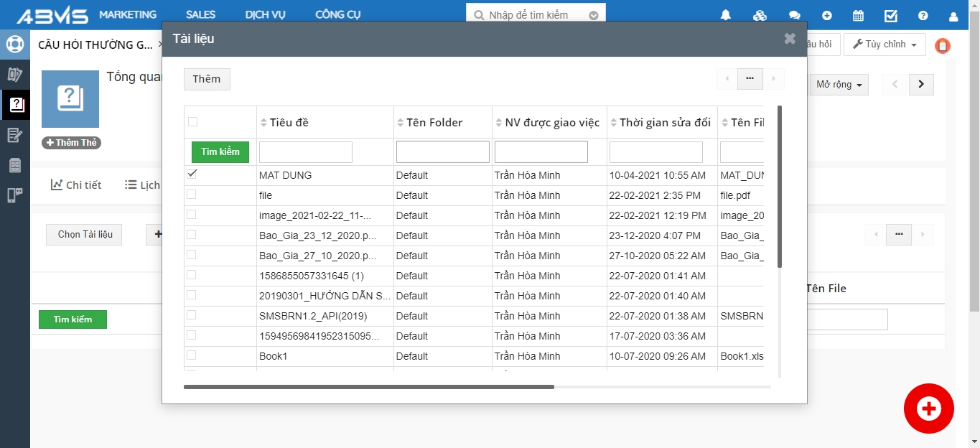
Task: Click the green Tìm kiếm button in dialog
Action: click(220, 152)
